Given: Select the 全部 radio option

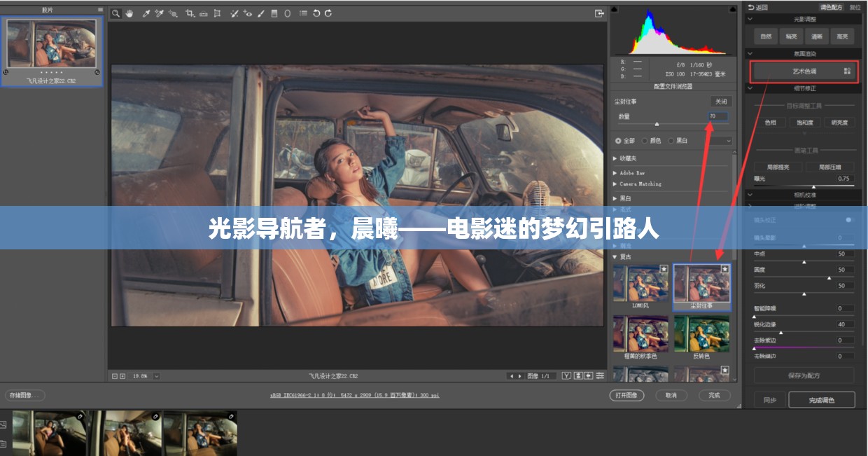Looking at the screenshot, I should click(618, 141).
